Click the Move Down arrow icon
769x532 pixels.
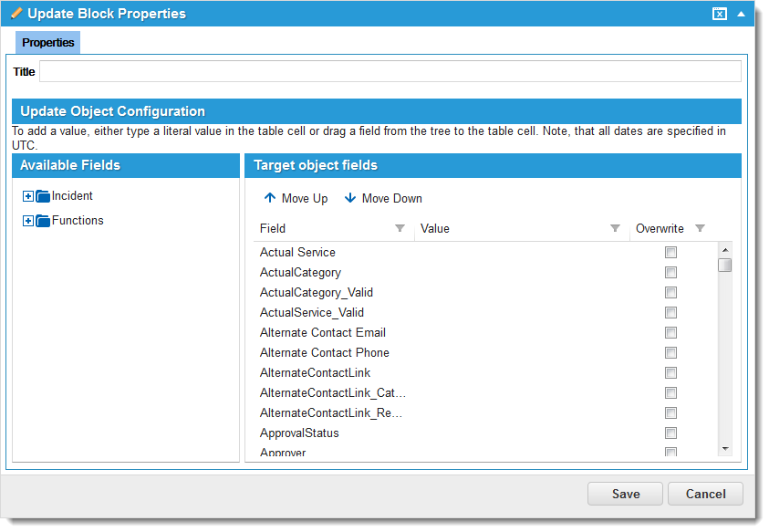pyautogui.click(x=350, y=198)
